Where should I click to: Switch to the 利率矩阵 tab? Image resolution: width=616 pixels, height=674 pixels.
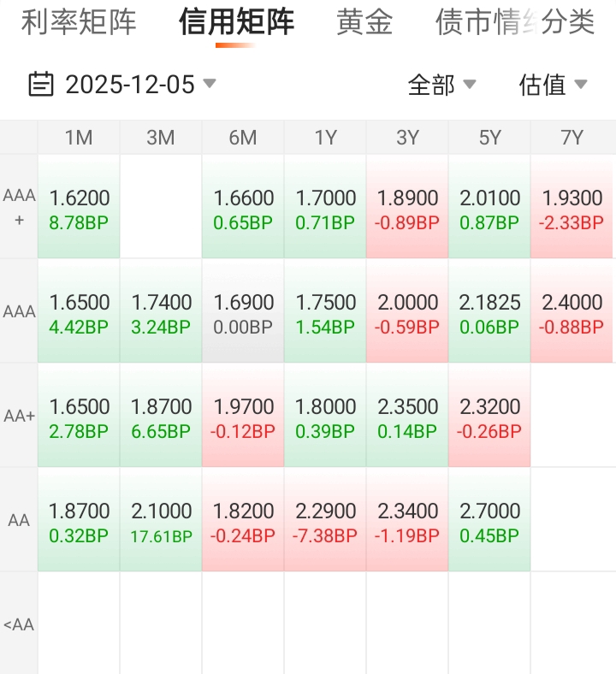79,23
